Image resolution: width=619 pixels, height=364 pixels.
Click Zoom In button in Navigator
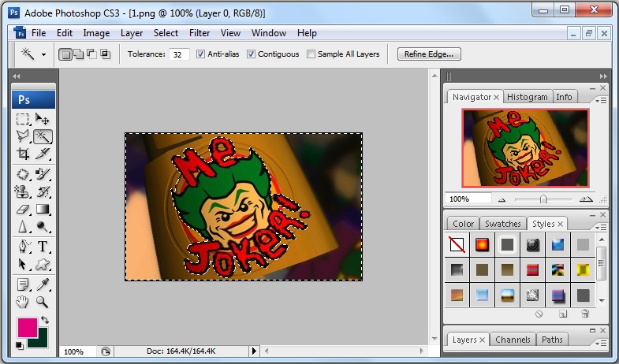click(586, 199)
